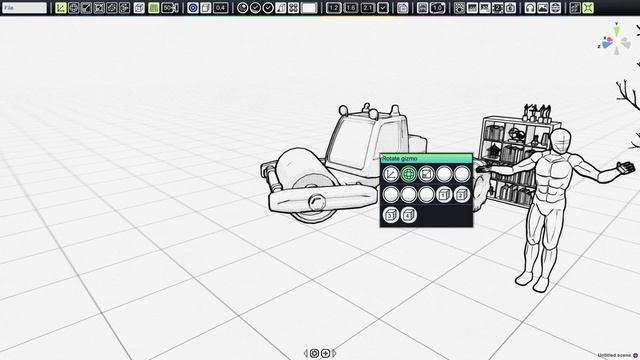Click the Rotate gizmo popup title bar

click(427, 158)
